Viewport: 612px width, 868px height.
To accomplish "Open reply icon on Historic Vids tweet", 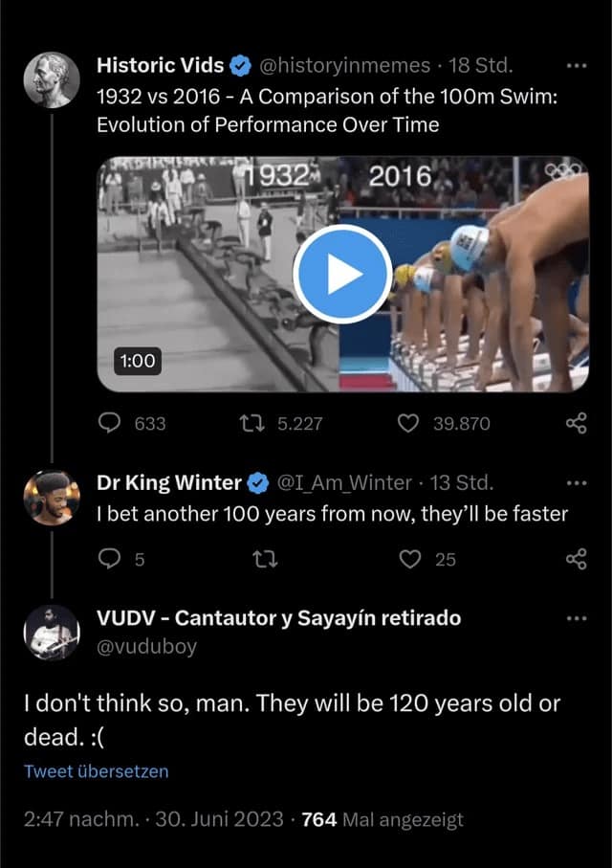I will (x=109, y=423).
